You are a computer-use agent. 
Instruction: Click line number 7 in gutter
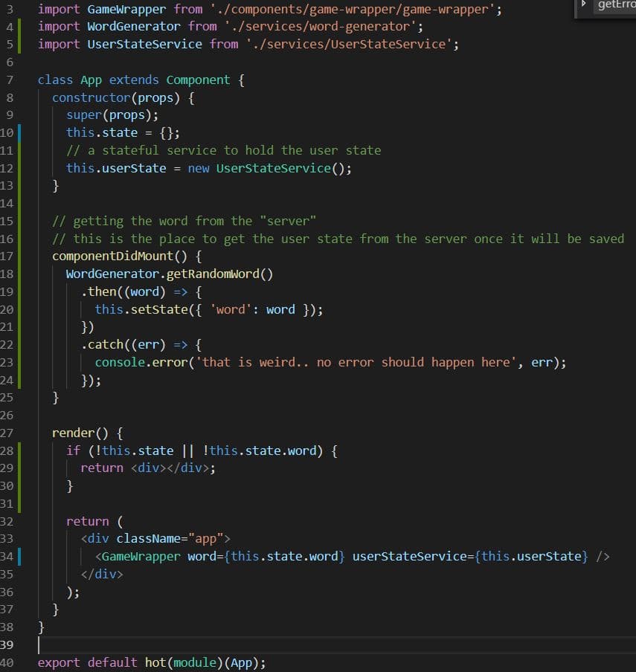pyautogui.click(x=10, y=80)
